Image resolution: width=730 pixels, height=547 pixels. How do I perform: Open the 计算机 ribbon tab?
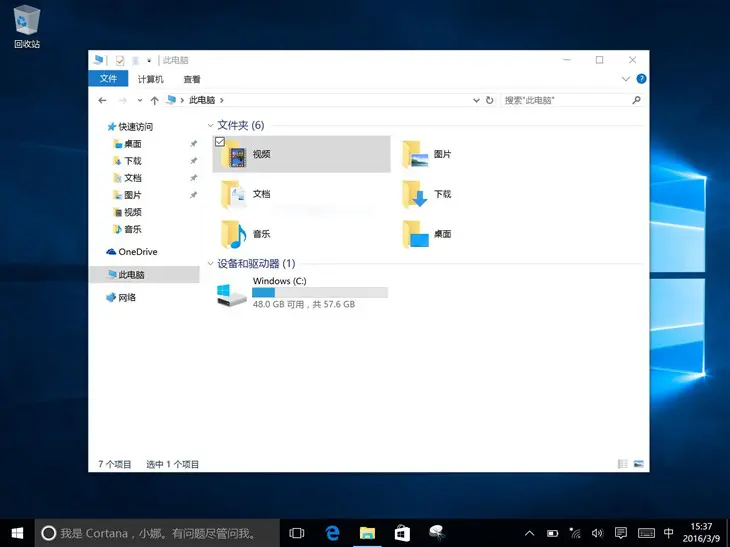click(x=150, y=79)
